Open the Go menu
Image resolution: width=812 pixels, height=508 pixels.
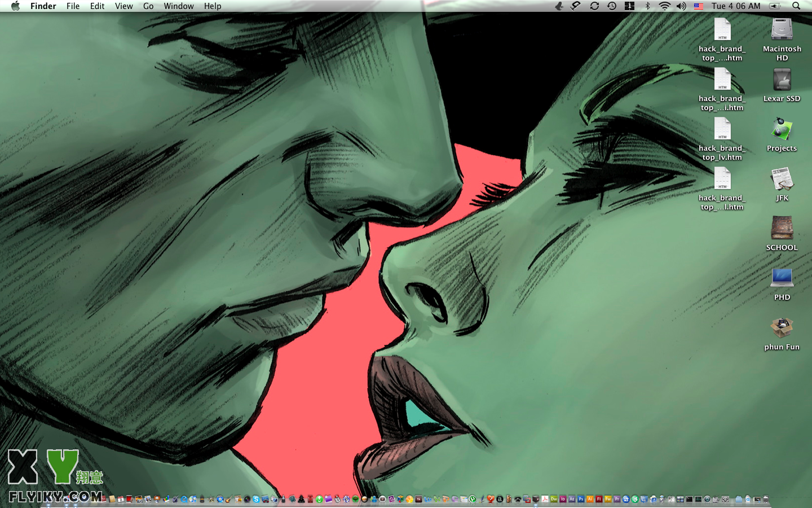coord(148,6)
